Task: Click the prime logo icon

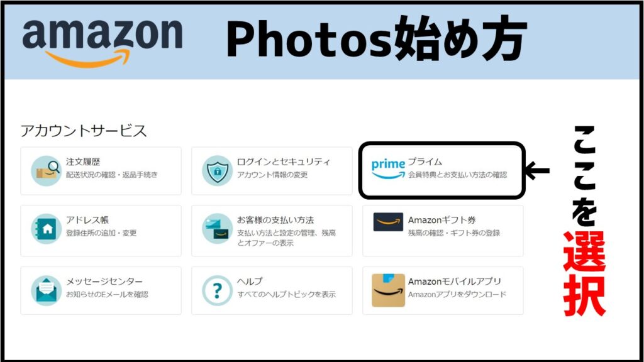Action: [388, 168]
